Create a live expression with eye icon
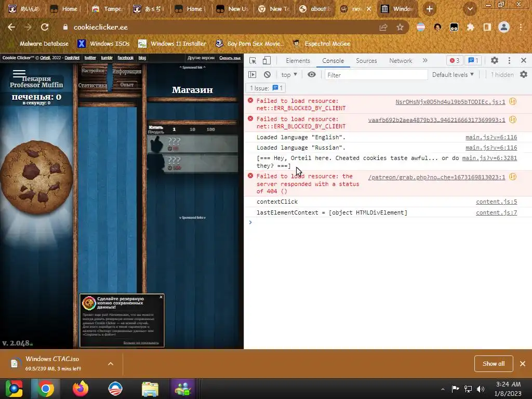The width and height of the screenshot is (532, 399). (x=312, y=74)
